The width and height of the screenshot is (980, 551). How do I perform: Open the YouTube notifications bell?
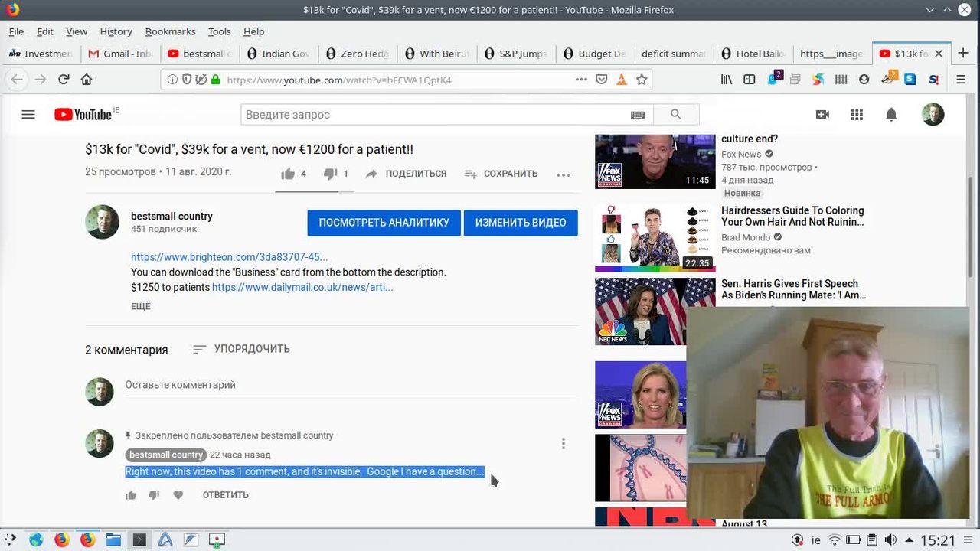click(x=891, y=115)
